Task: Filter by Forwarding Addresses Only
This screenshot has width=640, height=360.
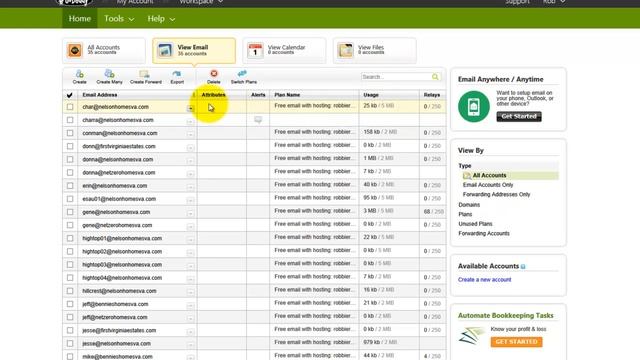Action: pyautogui.click(x=496, y=195)
